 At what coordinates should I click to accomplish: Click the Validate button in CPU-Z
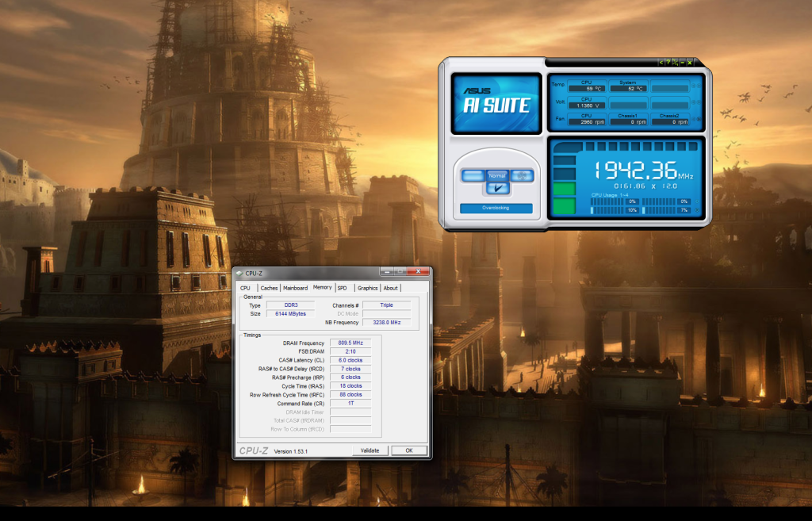coord(370,450)
